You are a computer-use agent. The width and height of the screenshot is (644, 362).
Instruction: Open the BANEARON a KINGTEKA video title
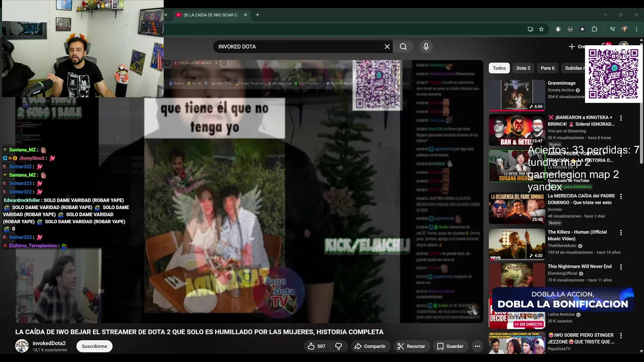pos(581,121)
